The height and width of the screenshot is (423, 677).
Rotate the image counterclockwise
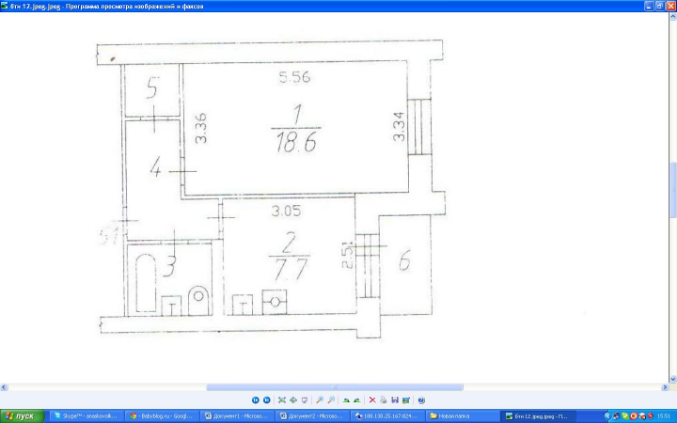click(x=357, y=398)
